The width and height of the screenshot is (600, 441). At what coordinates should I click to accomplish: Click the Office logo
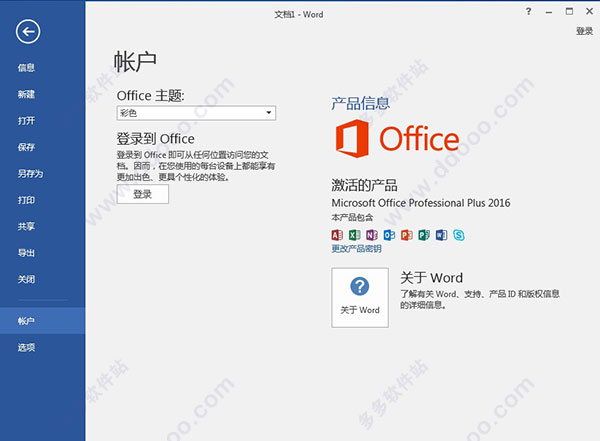click(397, 139)
